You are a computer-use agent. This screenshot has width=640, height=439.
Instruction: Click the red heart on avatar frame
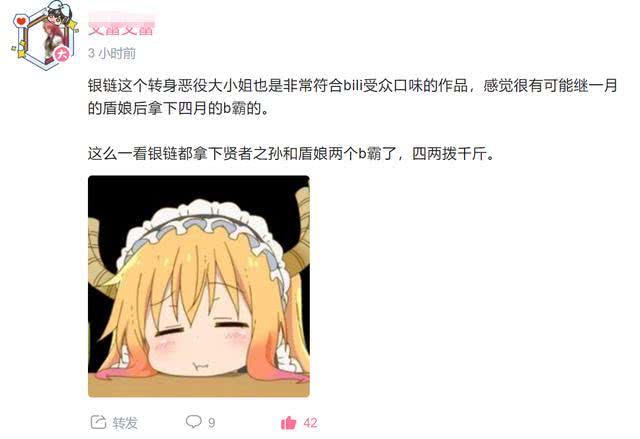(21, 21)
